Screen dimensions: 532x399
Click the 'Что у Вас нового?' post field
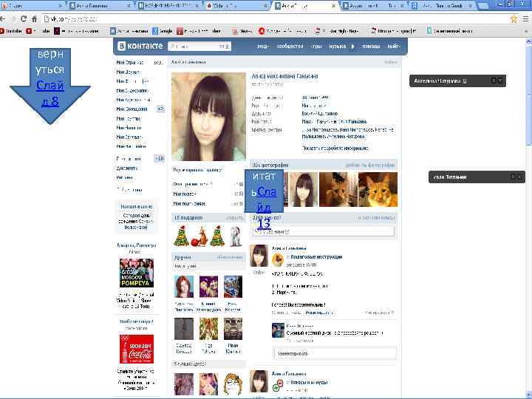324,232
